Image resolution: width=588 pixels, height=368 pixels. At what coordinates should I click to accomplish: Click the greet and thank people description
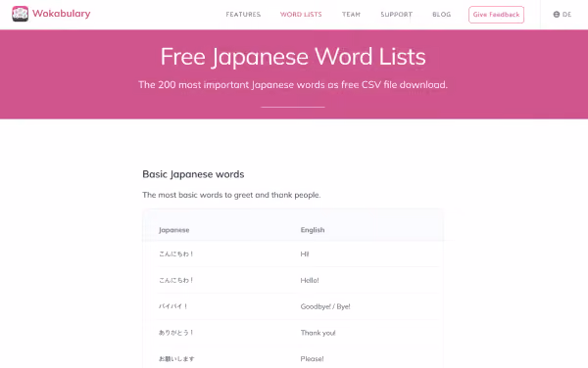(x=231, y=195)
